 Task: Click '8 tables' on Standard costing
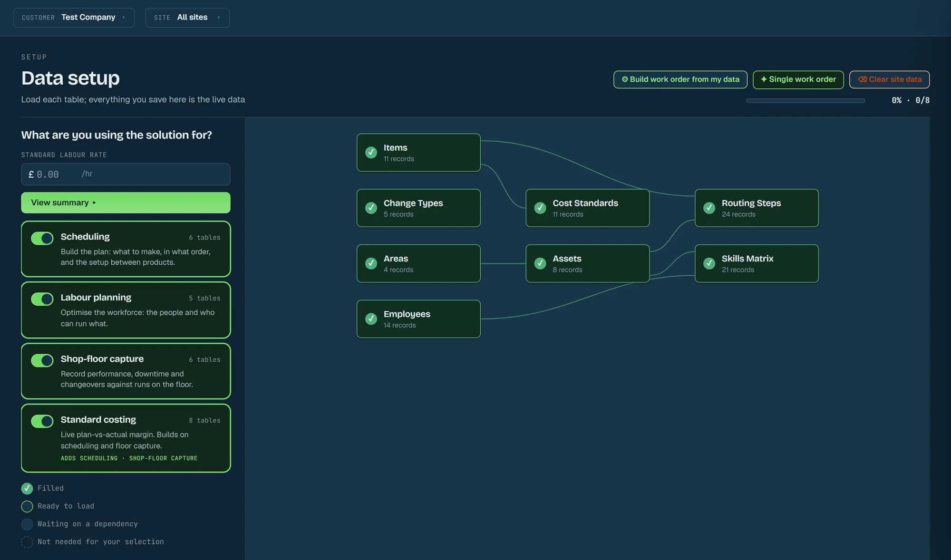tap(204, 420)
